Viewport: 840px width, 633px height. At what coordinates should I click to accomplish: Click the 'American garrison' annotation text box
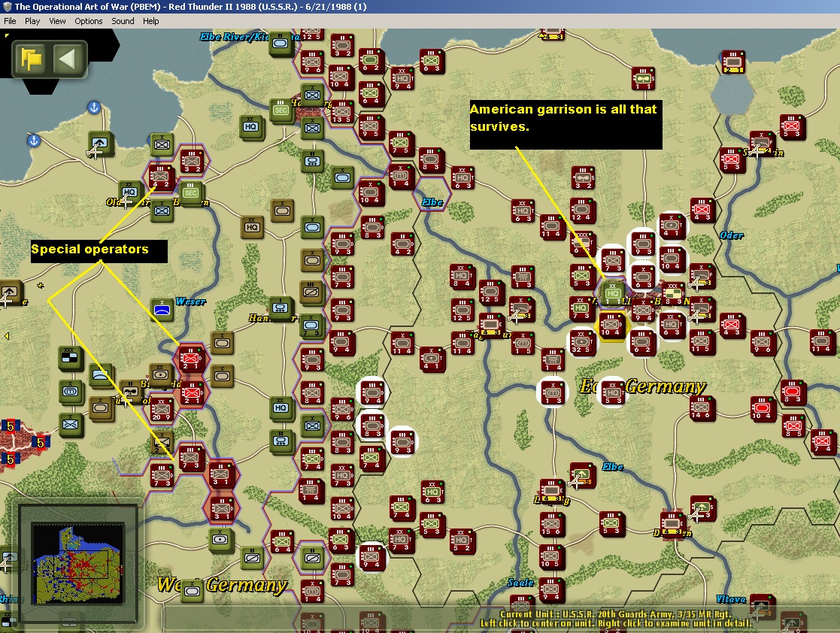pyautogui.click(x=566, y=124)
